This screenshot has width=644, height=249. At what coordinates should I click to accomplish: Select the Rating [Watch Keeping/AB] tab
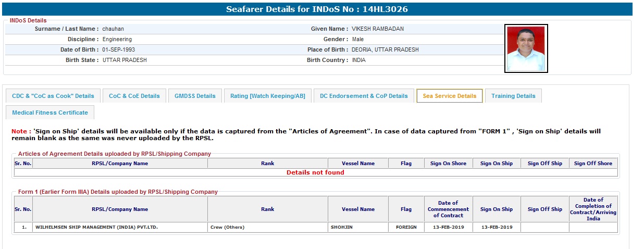268,96
